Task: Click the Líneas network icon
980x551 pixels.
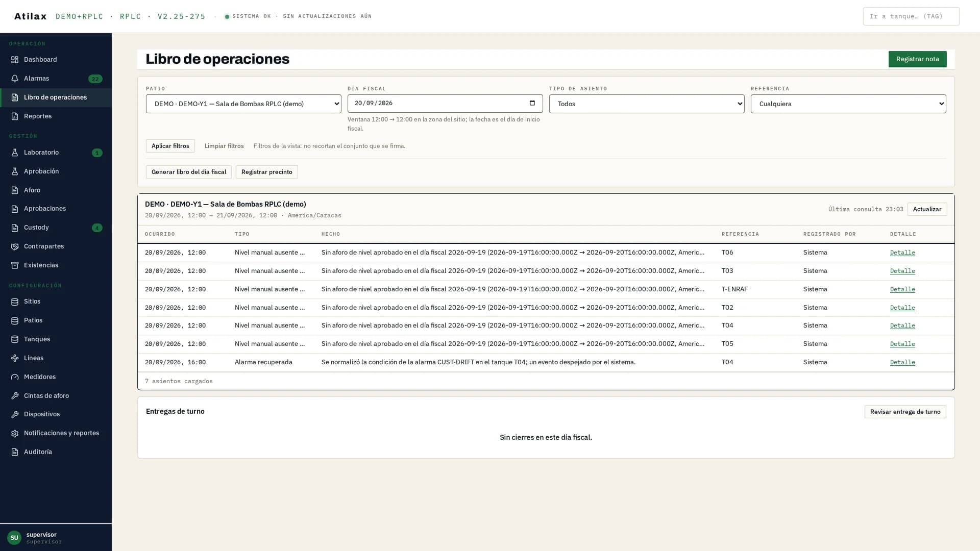Action: (15, 358)
